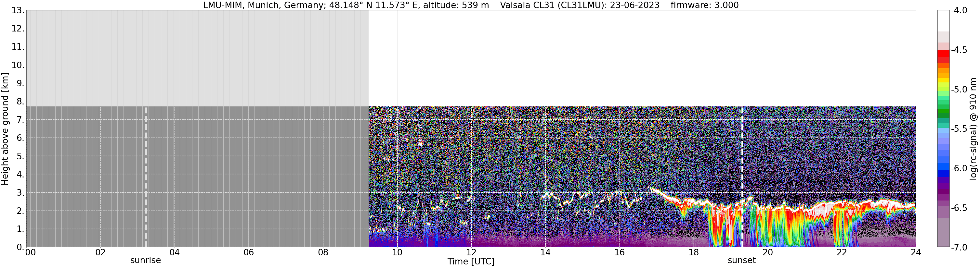Click the x-axis tick label '22'
The height and width of the screenshot is (268, 980).
pyautogui.click(x=842, y=252)
